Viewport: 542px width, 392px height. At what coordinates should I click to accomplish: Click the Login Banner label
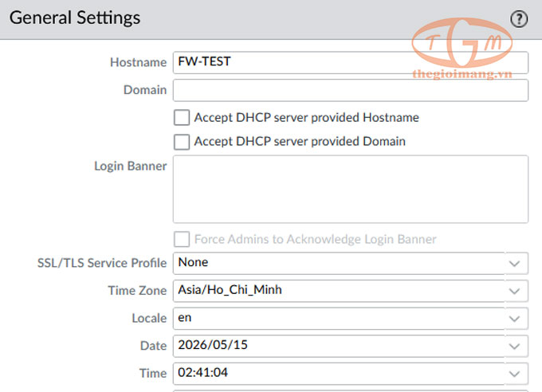click(130, 166)
